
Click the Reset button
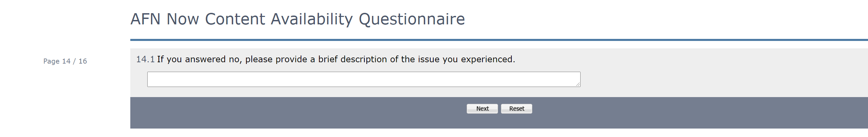click(x=516, y=109)
